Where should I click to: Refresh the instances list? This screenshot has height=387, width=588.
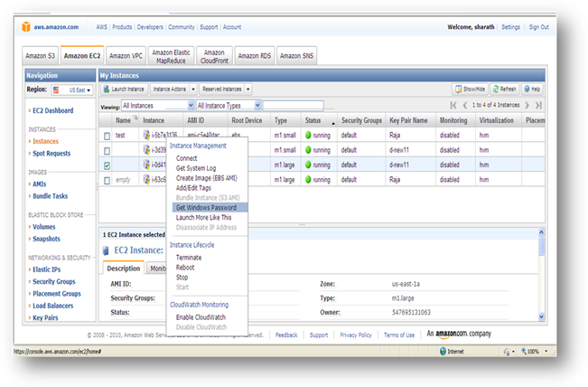(x=504, y=89)
